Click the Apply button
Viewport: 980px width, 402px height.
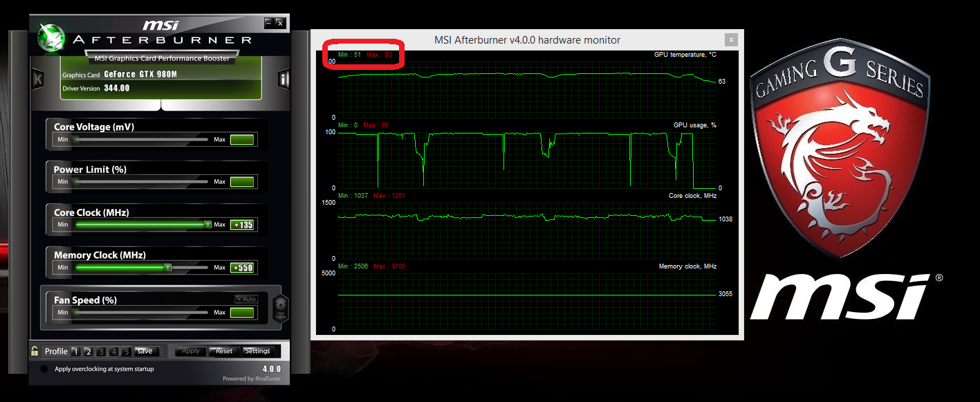point(190,351)
